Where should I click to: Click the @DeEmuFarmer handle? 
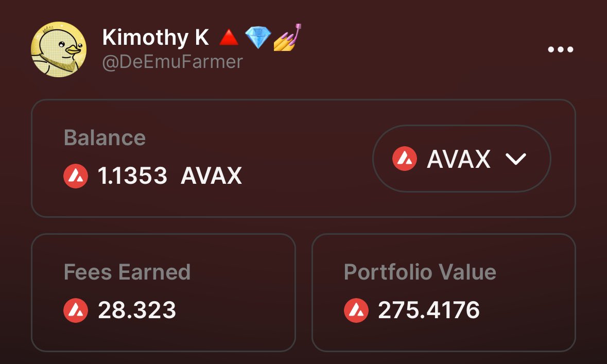pos(172,62)
